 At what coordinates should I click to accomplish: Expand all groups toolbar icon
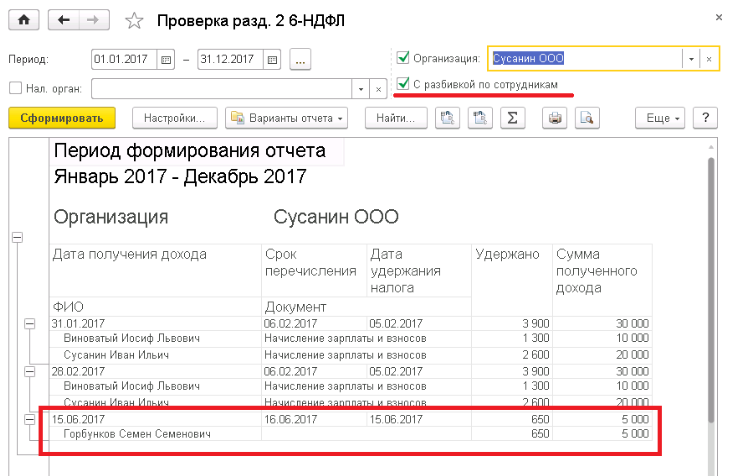tap(447, 118)
